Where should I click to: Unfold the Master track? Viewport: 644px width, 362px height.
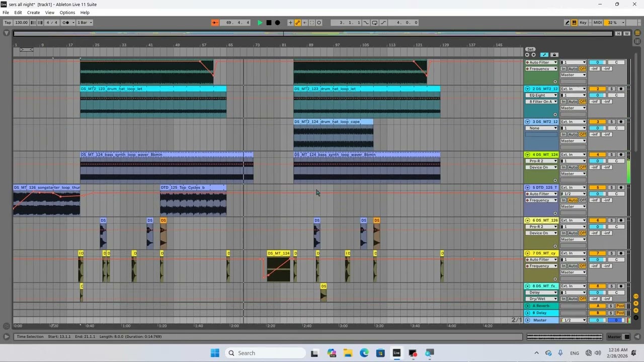528,320
